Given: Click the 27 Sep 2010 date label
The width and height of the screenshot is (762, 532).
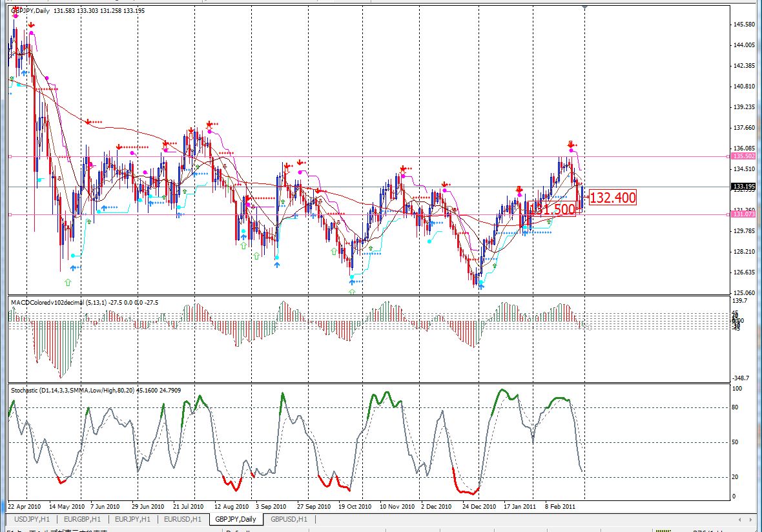Looking at the screenshot, I should [313, 506].
